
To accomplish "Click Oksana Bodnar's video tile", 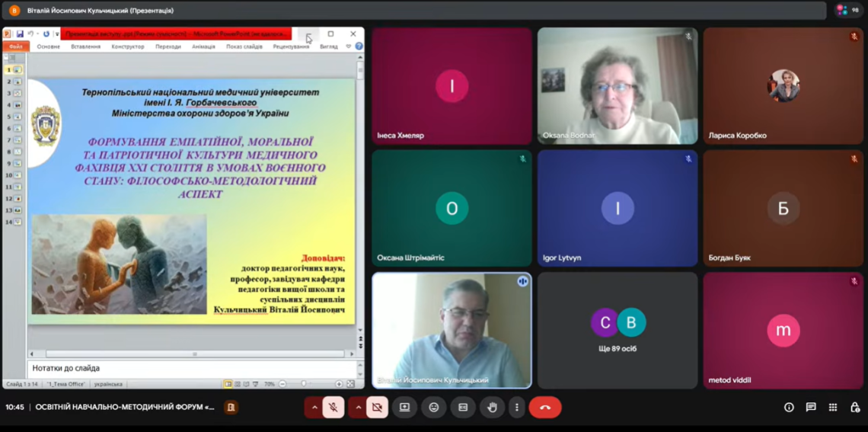I will point(617,86).
